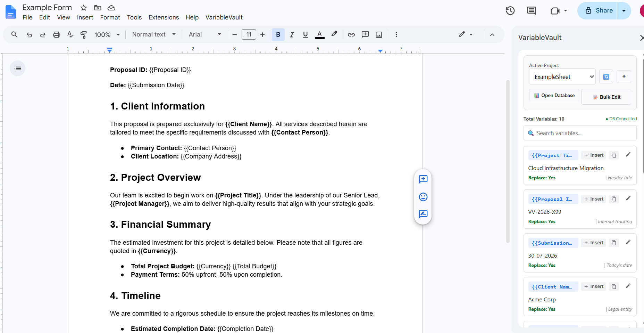644x333 pixels.
Task: Close the VariableVault sidebar
Action: click(642, 38)
